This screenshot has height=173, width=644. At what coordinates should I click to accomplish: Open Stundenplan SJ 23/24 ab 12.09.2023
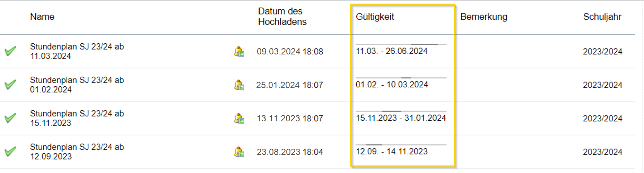coord(77,152)
